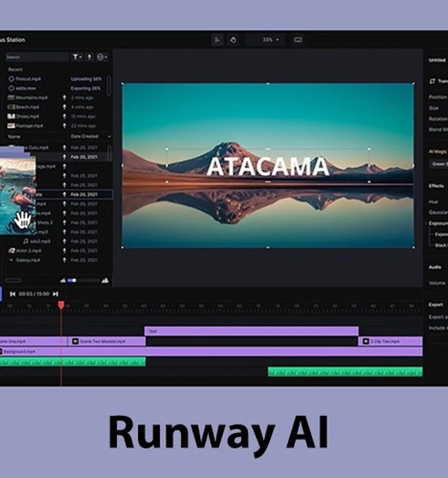Open the filter funnel dropdown
This screenshot has width=448, height=478.
[77, 57]
